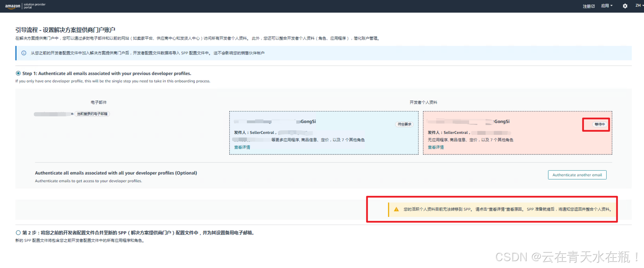The width and height of the screenshot is (644, 268).
Task: Click the 符合要求 status badge
Action: (404, 124)
